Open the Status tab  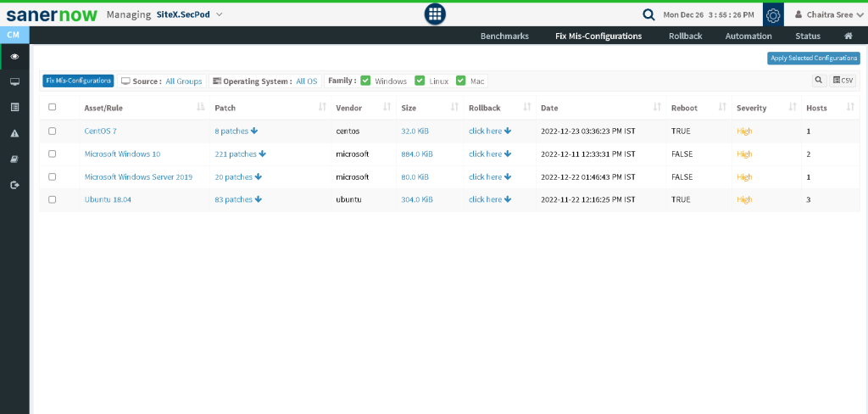808,36
